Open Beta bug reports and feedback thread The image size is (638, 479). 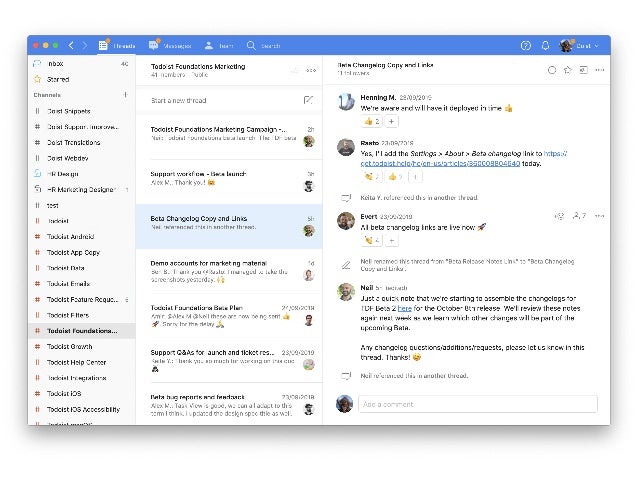click(x=229, y=405)
